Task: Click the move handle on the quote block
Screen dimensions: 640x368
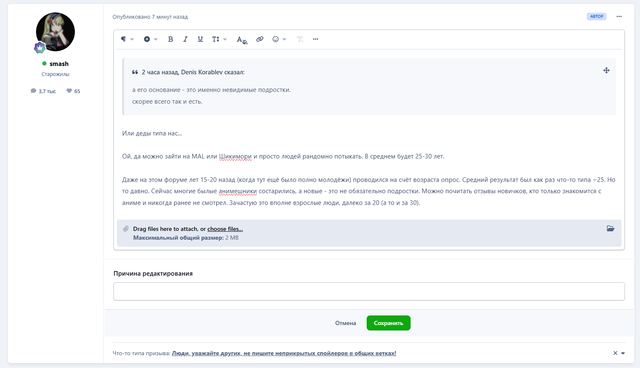Action: pyautogui.click(x=606, y=71)
